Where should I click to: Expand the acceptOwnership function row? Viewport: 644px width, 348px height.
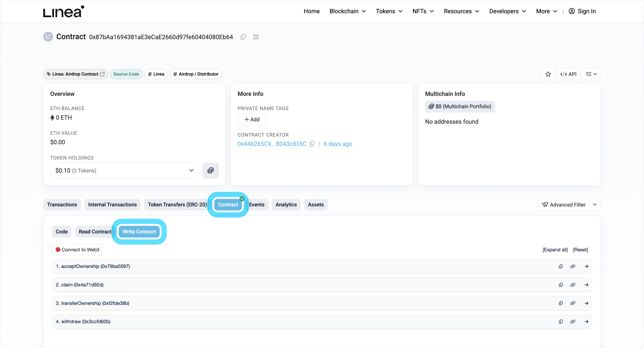(322, 266)
